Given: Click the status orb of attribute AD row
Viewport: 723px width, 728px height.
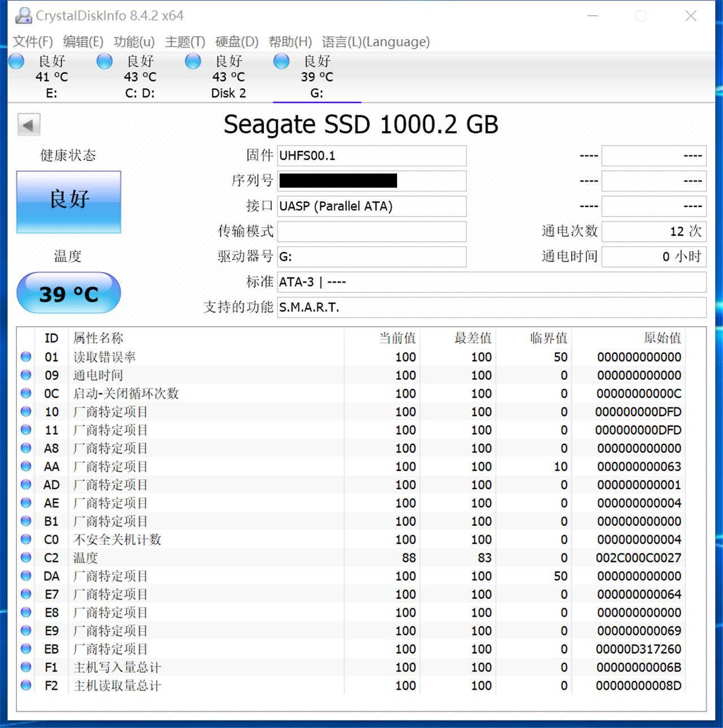Looking at the screenshot, I should (26, 484).
